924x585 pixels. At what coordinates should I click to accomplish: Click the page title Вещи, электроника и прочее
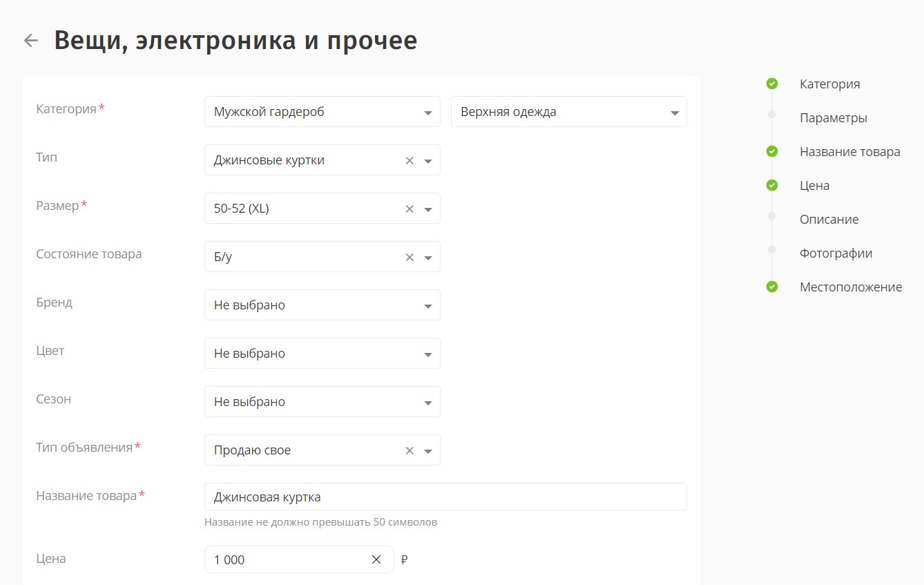pyautogui.click(x=235, y=41)
